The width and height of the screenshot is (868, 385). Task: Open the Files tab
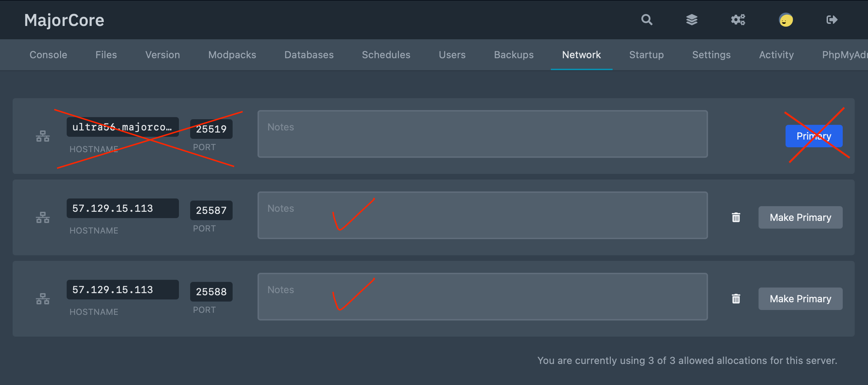106,55
